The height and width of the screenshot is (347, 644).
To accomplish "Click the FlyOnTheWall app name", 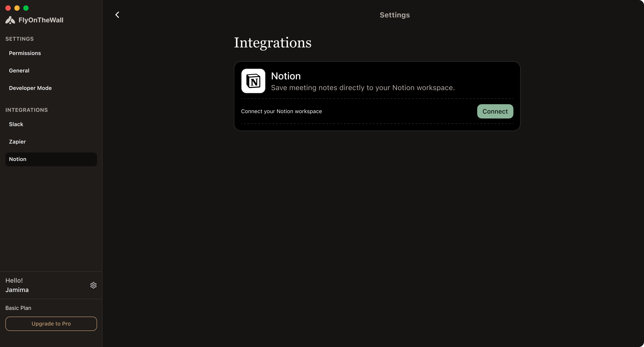I will (41, 20).
